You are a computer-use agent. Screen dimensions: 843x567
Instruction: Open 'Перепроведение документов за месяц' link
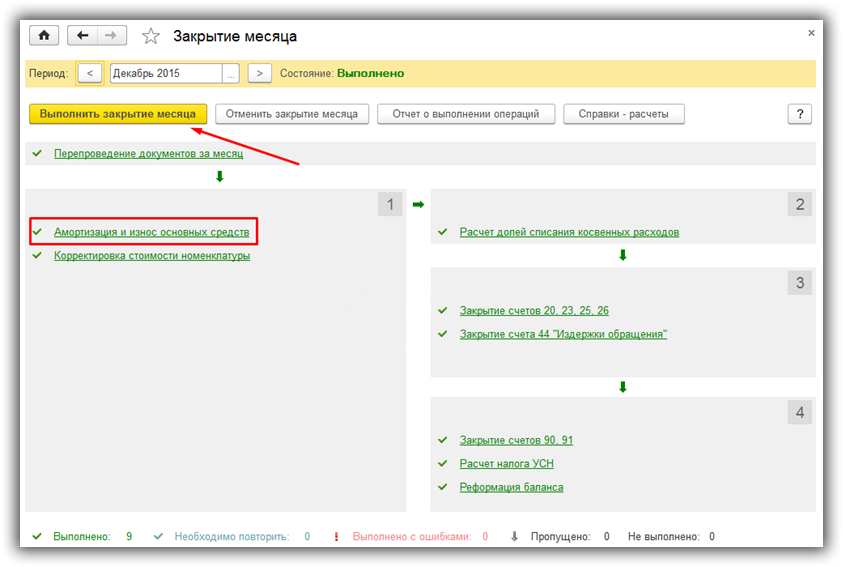coord(148,154)
